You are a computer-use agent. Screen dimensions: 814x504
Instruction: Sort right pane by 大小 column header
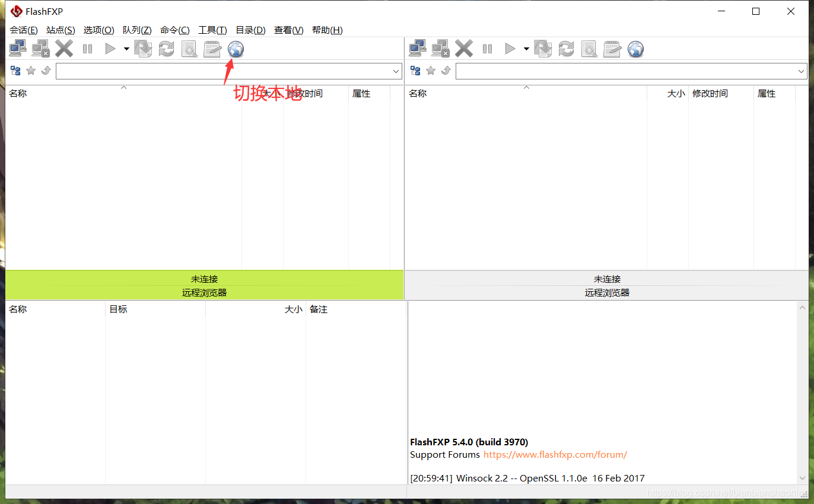667,93
